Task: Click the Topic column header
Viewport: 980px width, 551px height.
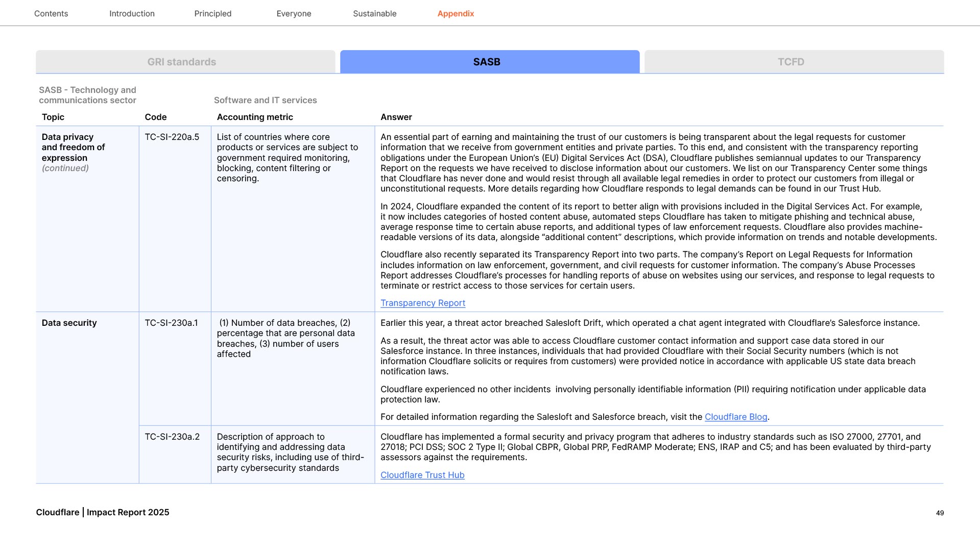Action: (x=53, y=117)
